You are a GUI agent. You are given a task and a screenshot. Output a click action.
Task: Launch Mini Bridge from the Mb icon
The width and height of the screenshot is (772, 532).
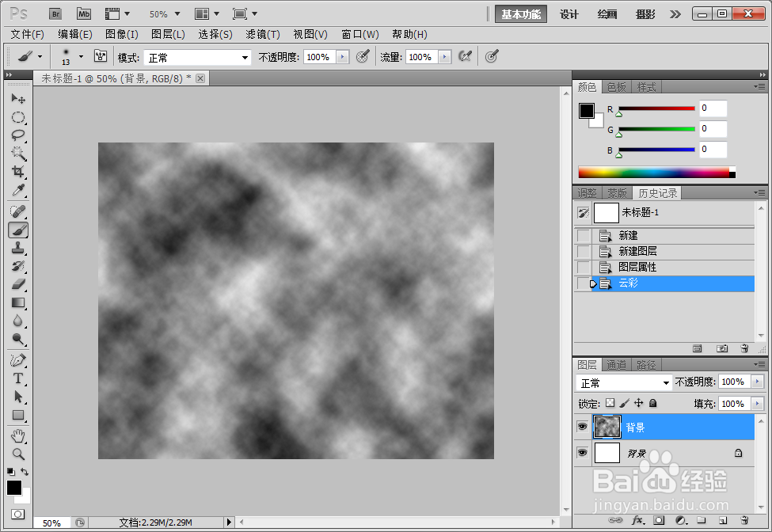pos(84,13)
